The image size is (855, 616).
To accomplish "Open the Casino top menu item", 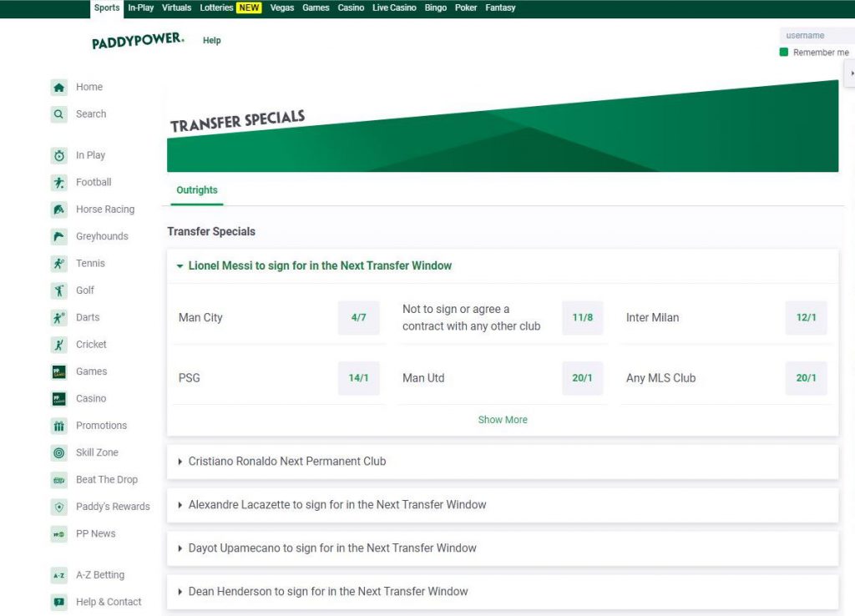I will [x=351, y=8].
